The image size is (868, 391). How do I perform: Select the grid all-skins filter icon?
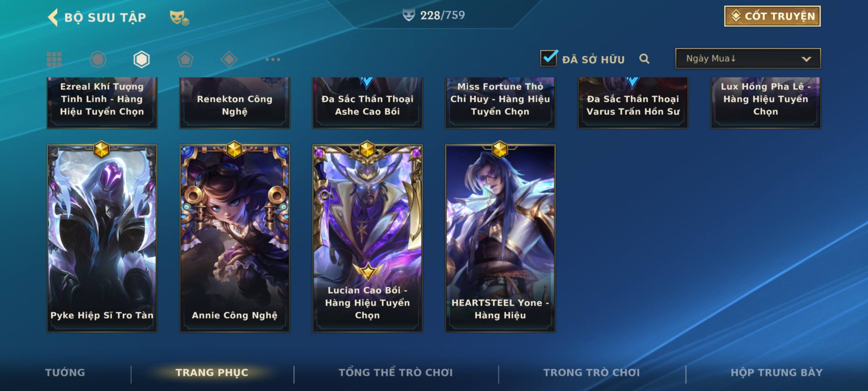54,59
